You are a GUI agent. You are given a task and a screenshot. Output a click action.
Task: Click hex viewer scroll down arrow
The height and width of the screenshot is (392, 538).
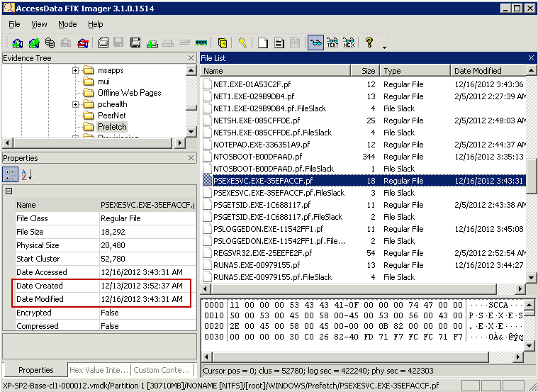pos(529,346)
